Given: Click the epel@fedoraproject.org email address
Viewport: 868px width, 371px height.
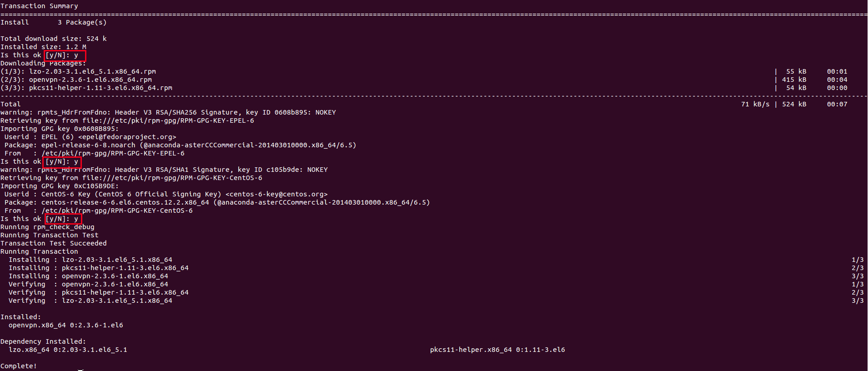Looking at the screenshot, I should point(127,137).
